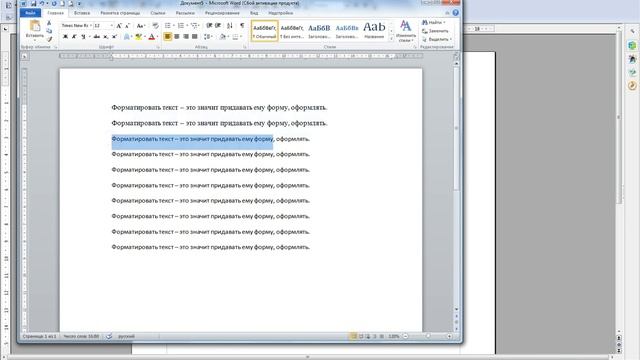
Task: Click the bulleted list icon
Action: [167, 26]
